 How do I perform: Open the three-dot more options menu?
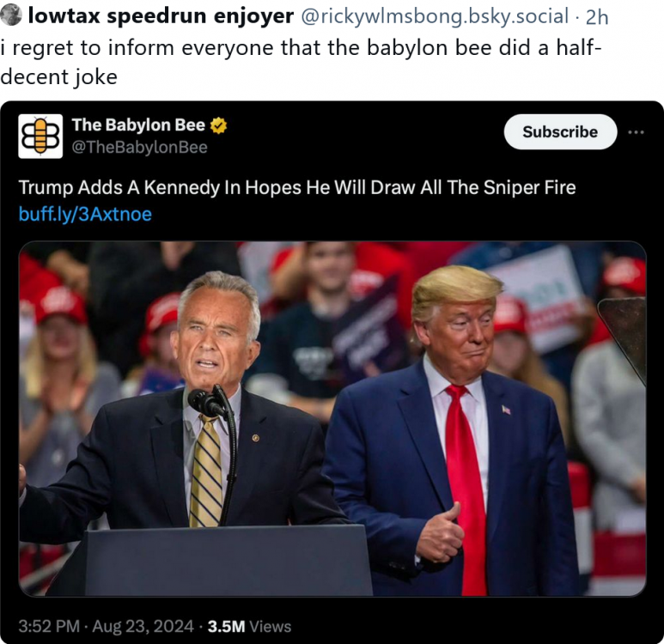coord(636,132)
